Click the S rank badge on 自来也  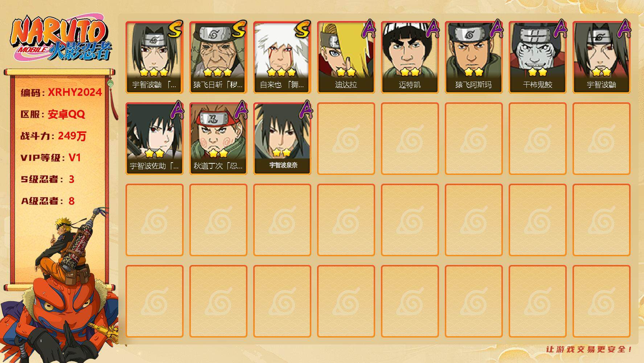click(x=302, y=29)
